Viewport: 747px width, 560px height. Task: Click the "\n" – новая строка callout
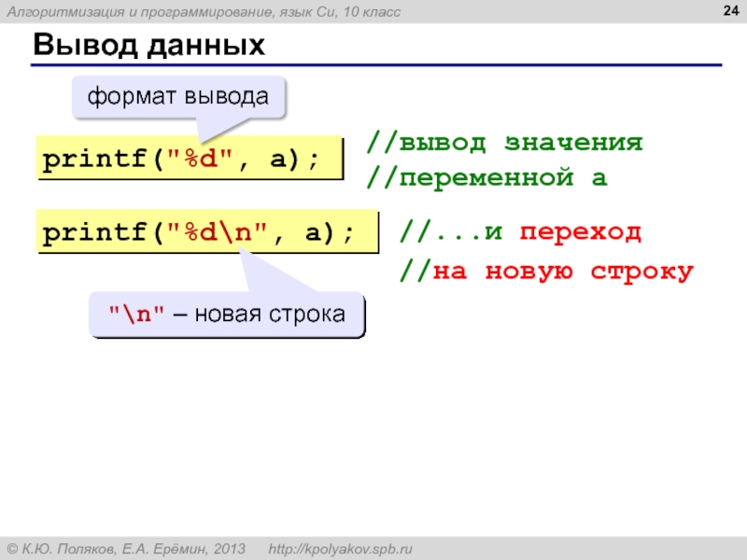[x=226, y=316]
